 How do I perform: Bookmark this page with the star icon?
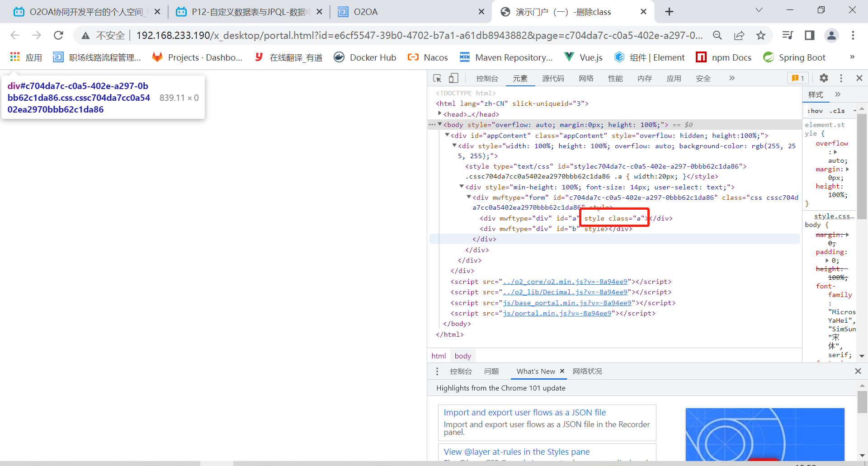coord(761,35)
